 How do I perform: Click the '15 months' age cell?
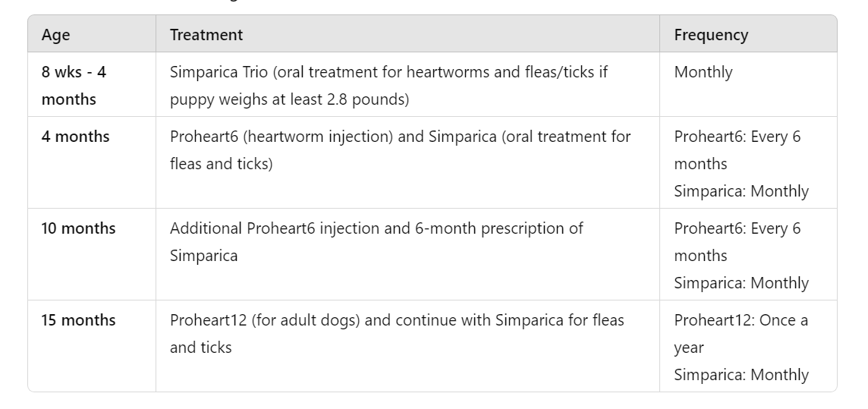tap(79, 320)
